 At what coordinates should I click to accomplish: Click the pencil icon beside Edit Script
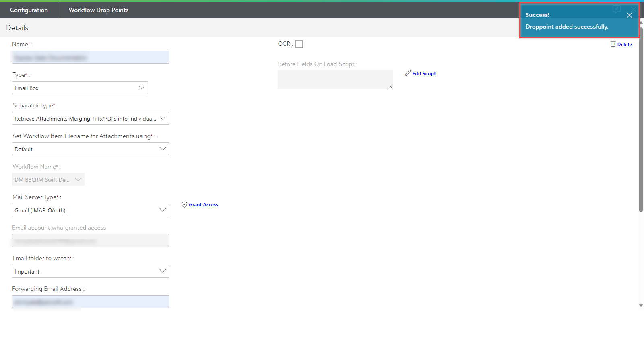408,73
